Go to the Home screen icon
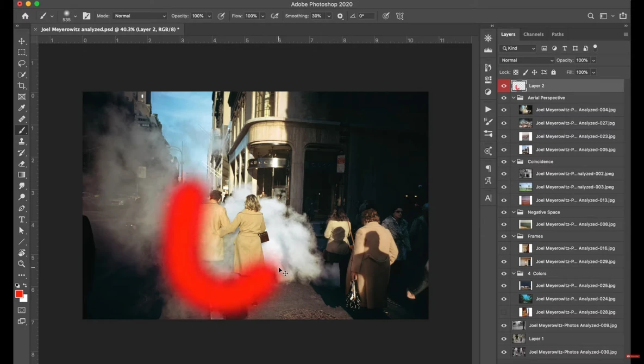This screenshot has width=644, height=364. [x=25, y=16]
